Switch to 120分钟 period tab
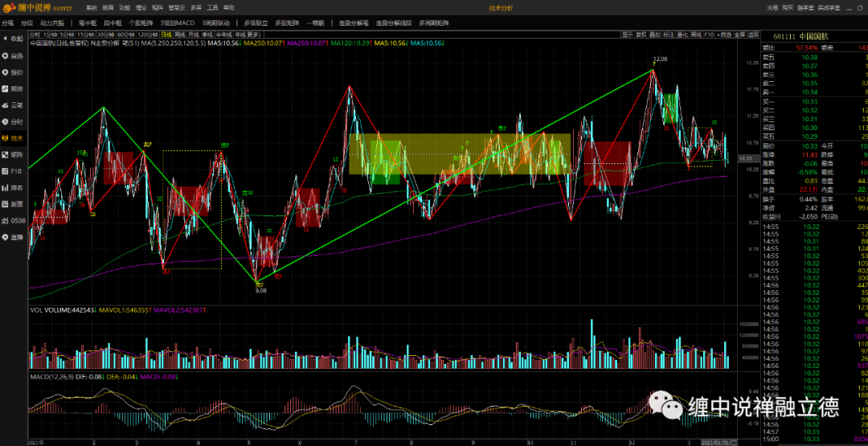868x446 pixels. point(148,35)
